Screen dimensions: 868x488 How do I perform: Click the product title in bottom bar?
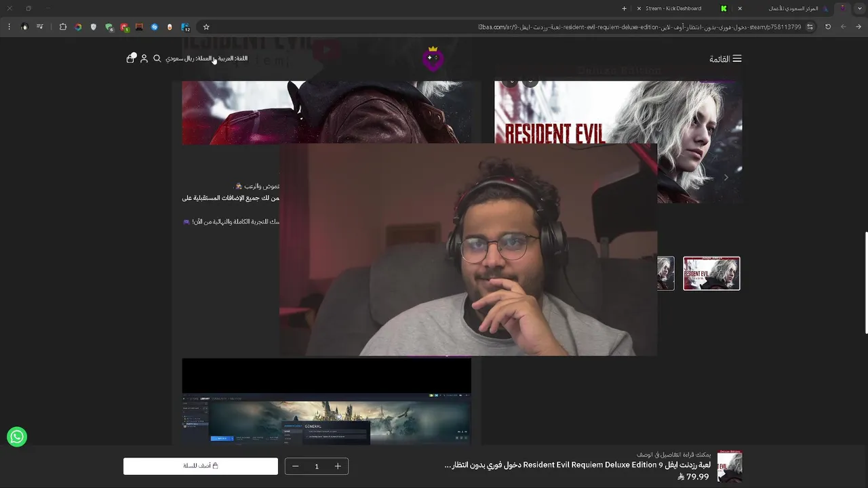tap(577, 465)
